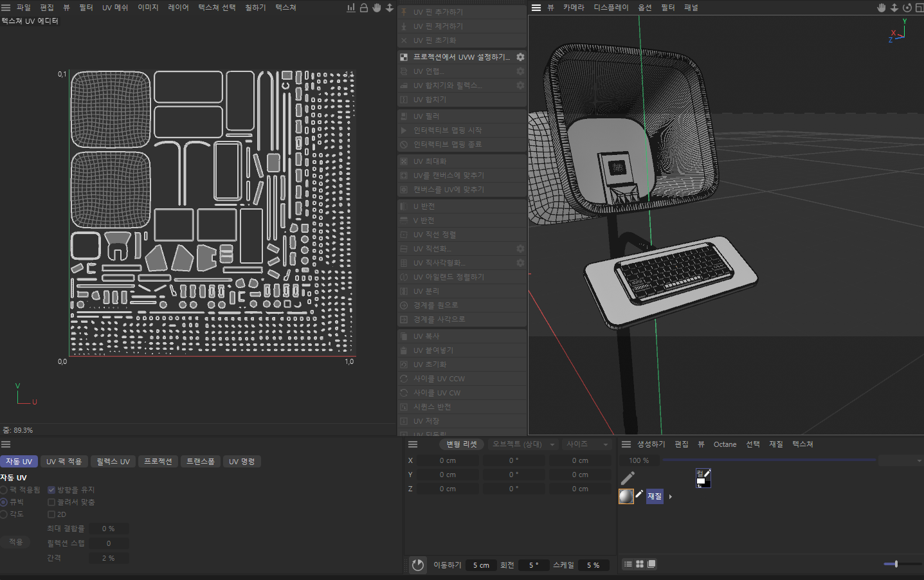Switch to the 프로젝션 tab
The image size is (924, 580).
(158, 462)
